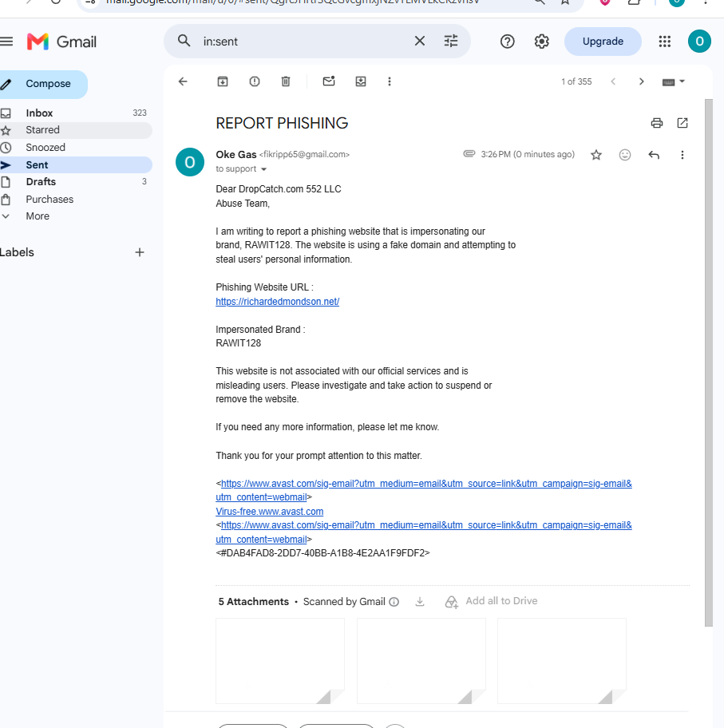The image size is (724, 728).
Task: Open the Google account avatar
Action: click(x=699, y=42)
